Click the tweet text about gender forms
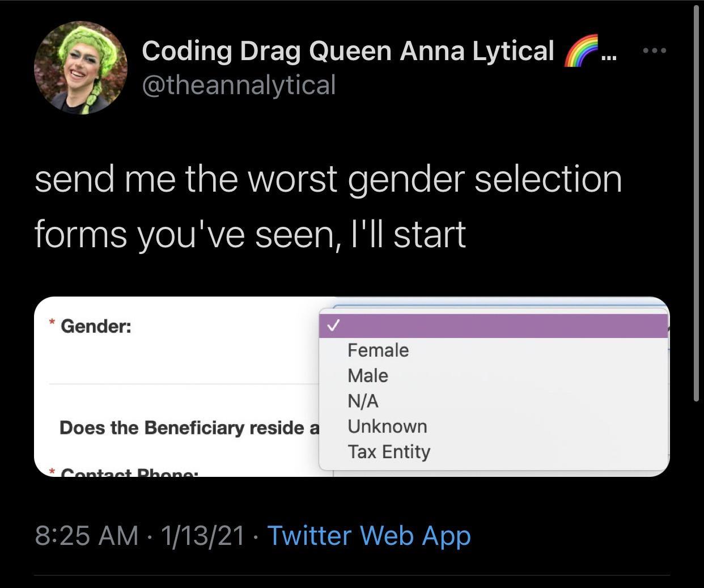This screenshot has width=704, height=588. (328, 206)
